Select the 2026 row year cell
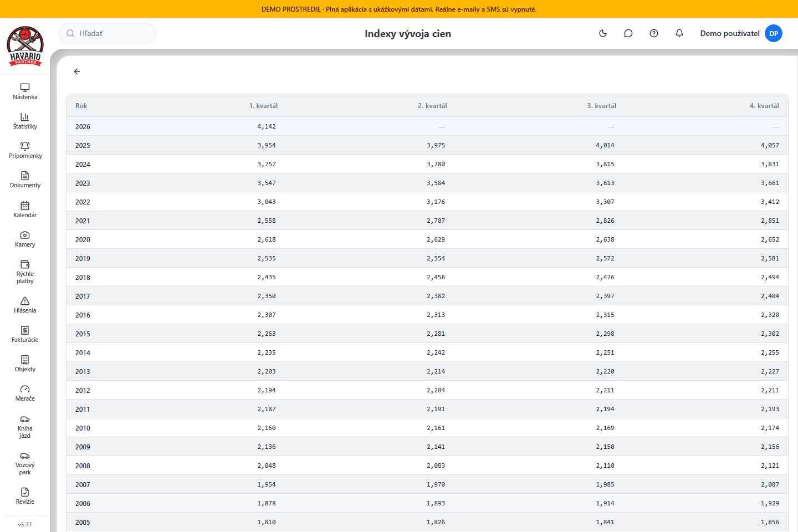The height and width of the screenshot is (532, 798). point(83,127)
